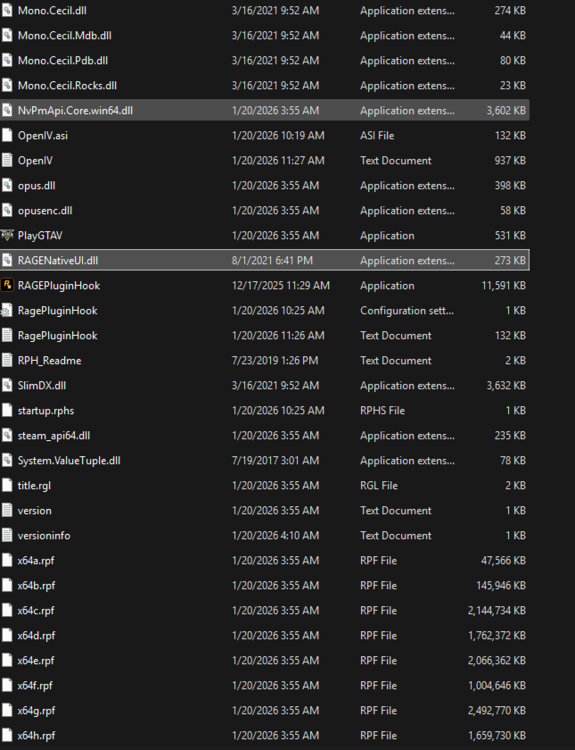The width and height of the screenshot is (575, 750).
Task: Click the RPH_Readme document icon
Action: click(x=7, y=360)
